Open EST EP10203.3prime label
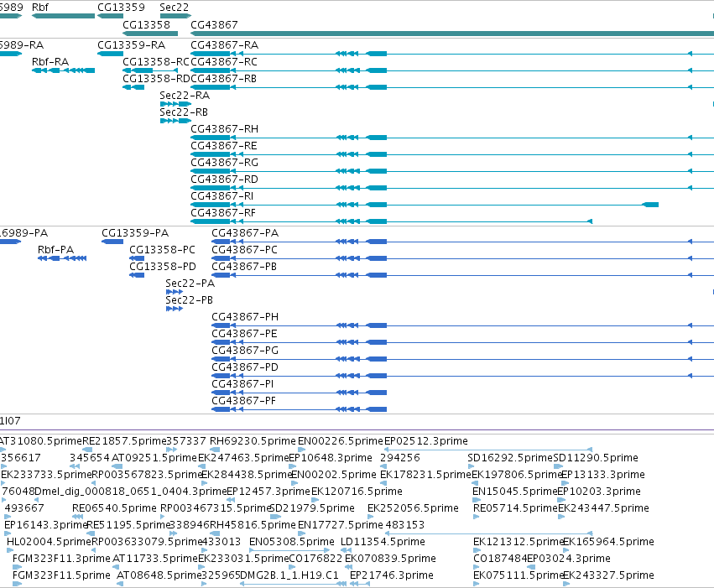Image resolution: width=714 pixels, height=588 pixels. [599, 492]
